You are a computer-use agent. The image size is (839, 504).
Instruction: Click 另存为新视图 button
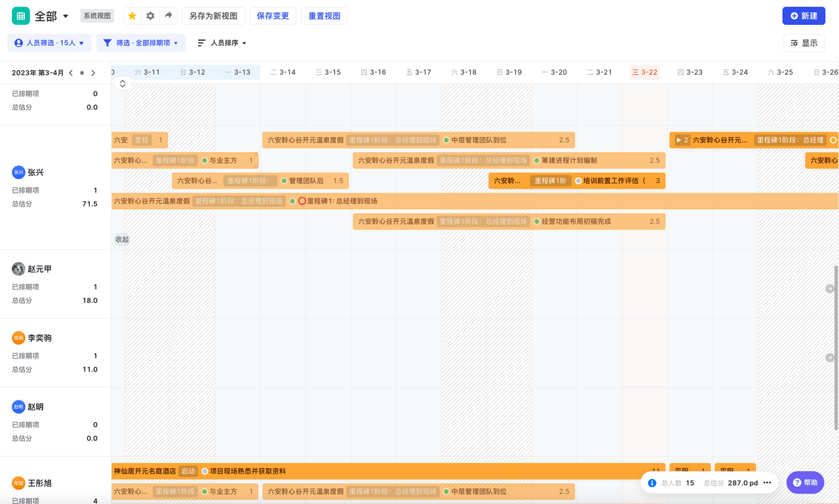(x=213, y=16)
